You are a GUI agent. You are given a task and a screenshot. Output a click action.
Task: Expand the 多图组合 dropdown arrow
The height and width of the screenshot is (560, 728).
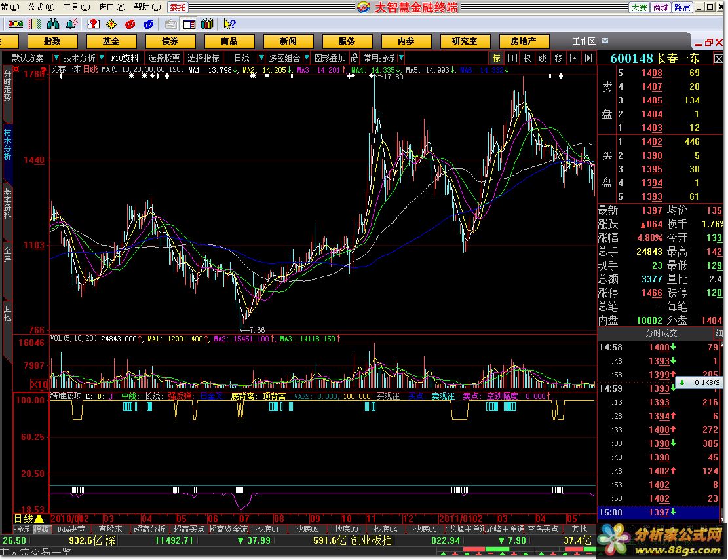tap(307, 58)
